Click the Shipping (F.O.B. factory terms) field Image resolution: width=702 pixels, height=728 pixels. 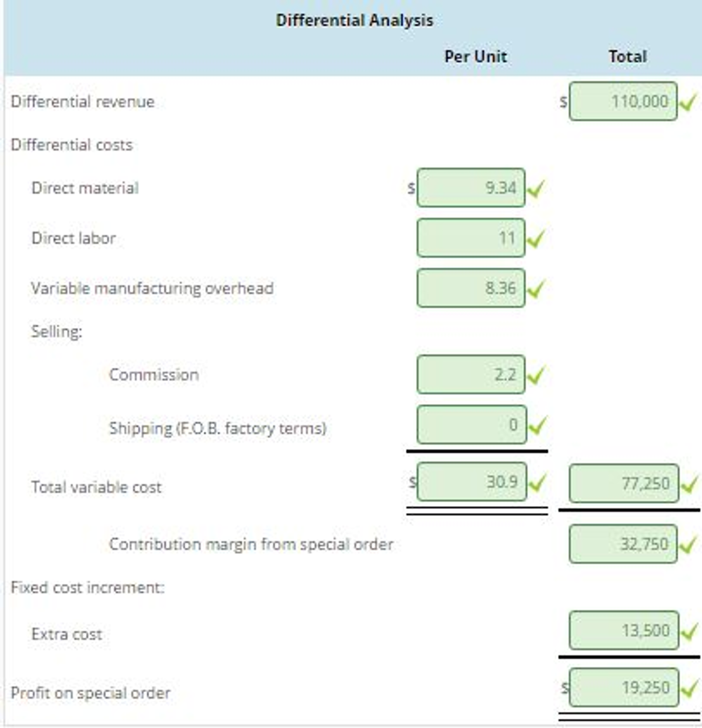coord(471,424)
